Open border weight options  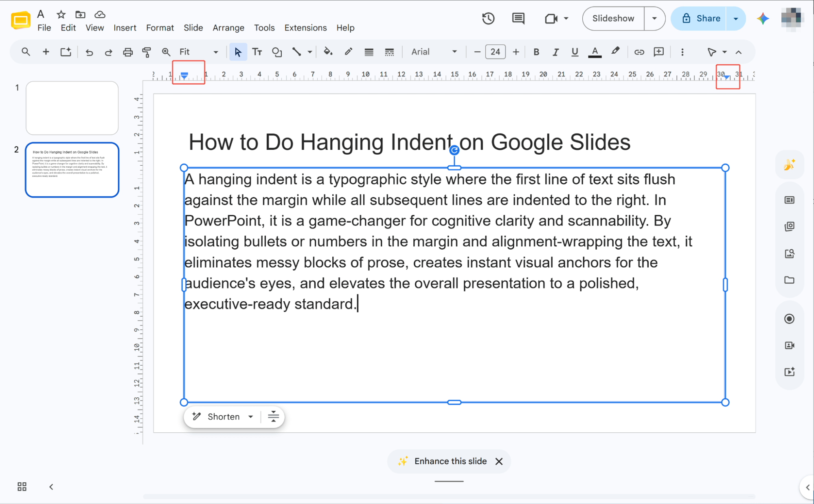pyautogui.click(x=369, y=52)
